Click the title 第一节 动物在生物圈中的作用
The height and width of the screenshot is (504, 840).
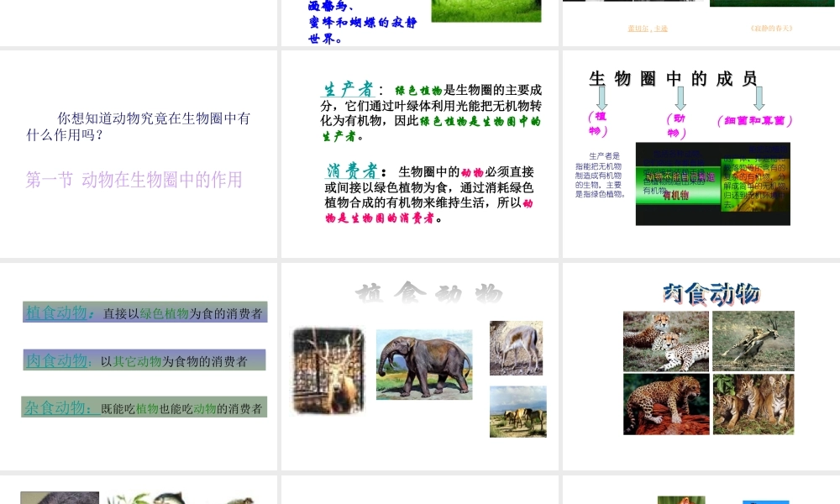click(134, 180)
